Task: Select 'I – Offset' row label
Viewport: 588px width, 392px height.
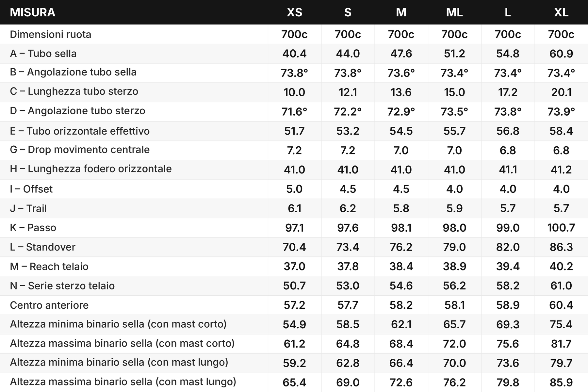Action: [x=31, y=189]
